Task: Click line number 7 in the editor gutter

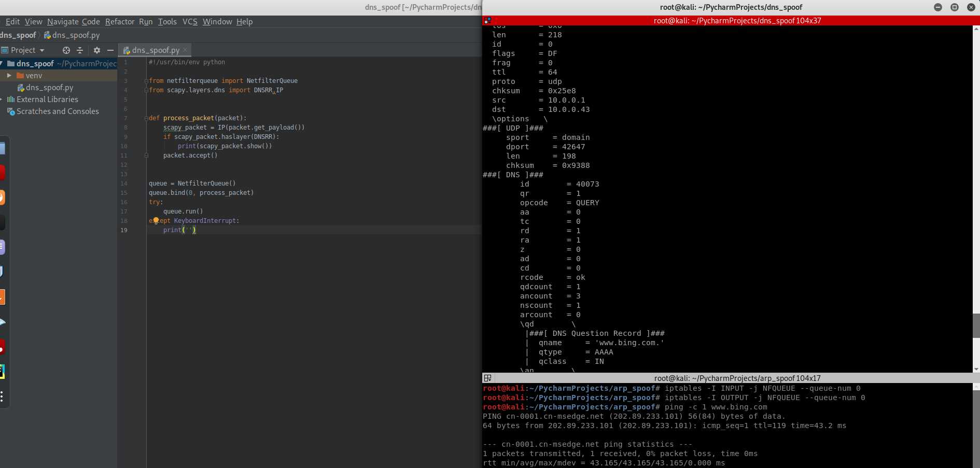Action: [125, 118]
